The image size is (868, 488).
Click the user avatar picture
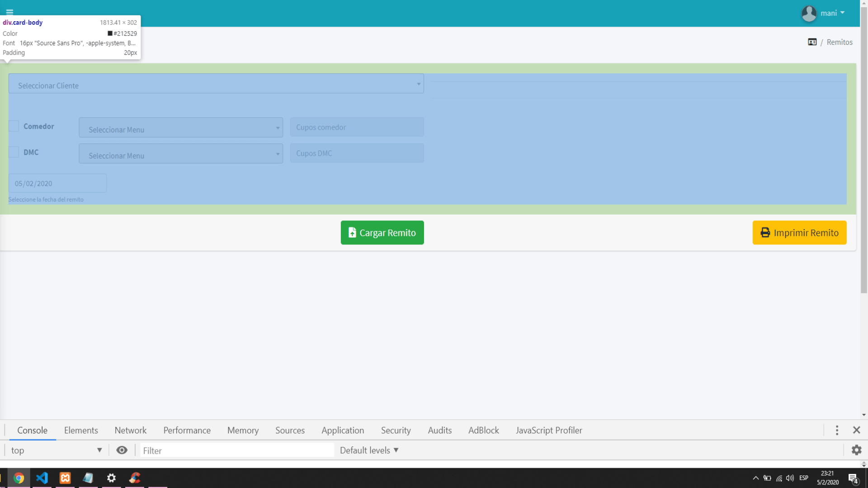click(x=809, y=13)
